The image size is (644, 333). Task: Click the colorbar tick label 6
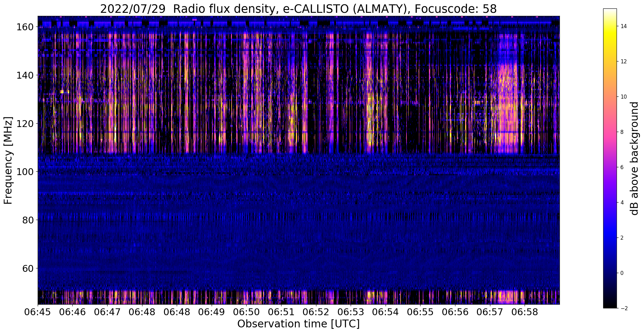click(622, 167)
